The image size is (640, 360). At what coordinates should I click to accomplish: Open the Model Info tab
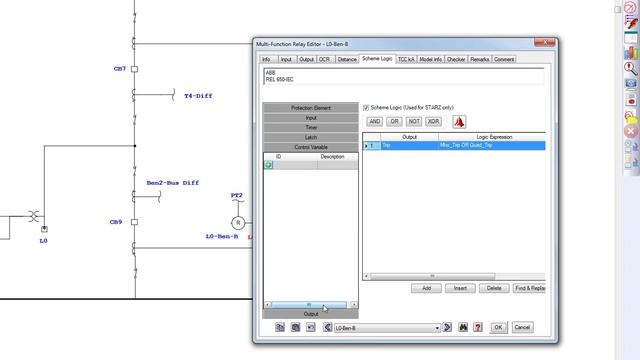(431, 59)
